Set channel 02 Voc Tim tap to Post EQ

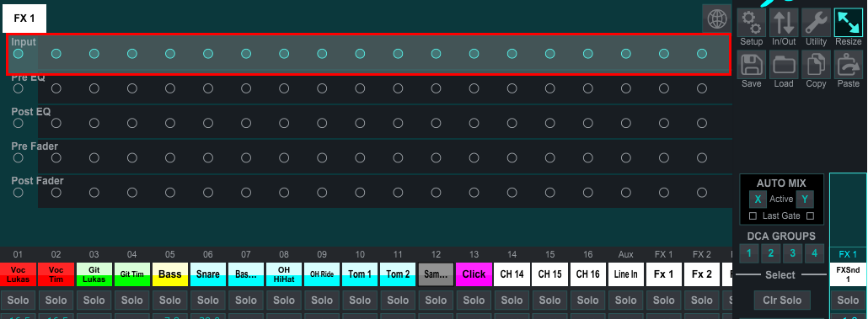(56, 123)
